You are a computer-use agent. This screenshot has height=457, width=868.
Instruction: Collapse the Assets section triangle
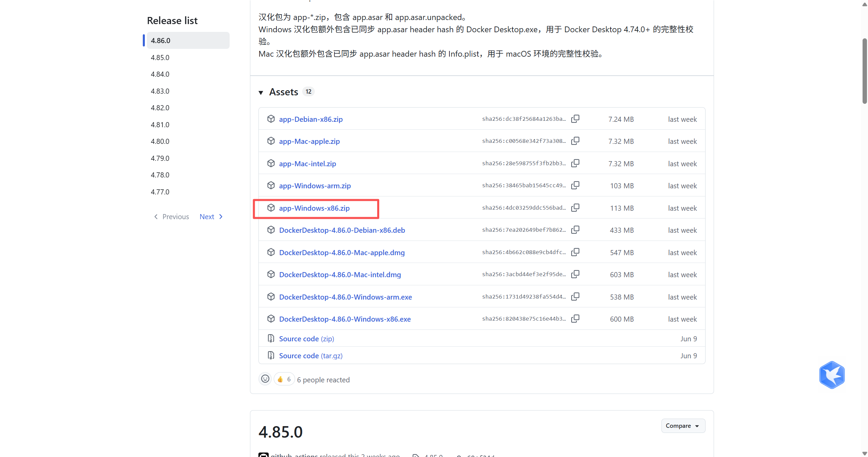[x=261, y=92]
